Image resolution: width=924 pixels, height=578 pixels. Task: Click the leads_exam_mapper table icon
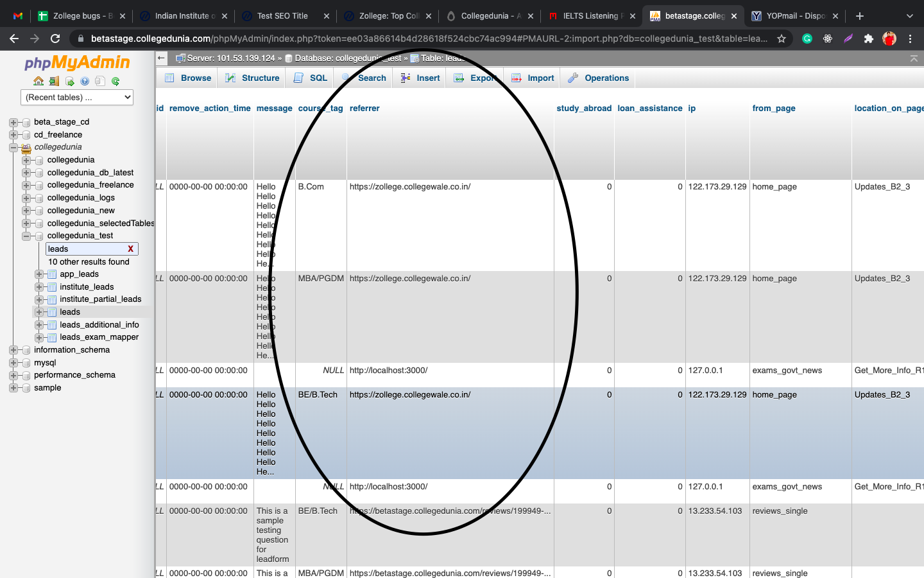(x=52, y=337)
